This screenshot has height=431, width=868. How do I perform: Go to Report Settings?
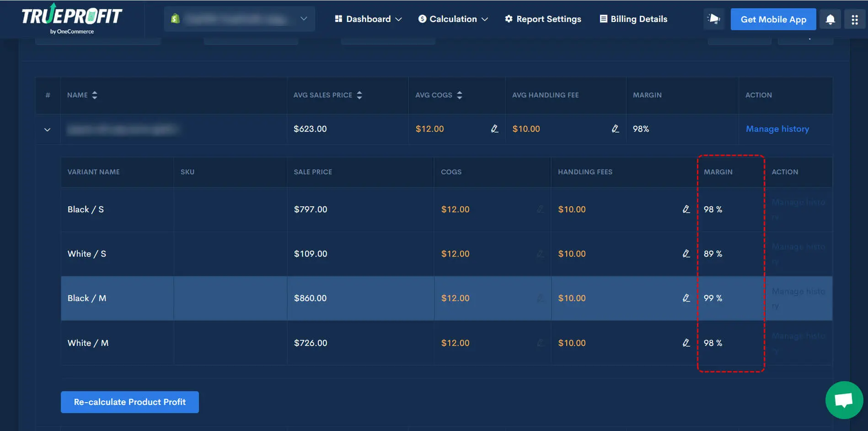[x=543, y=19]
